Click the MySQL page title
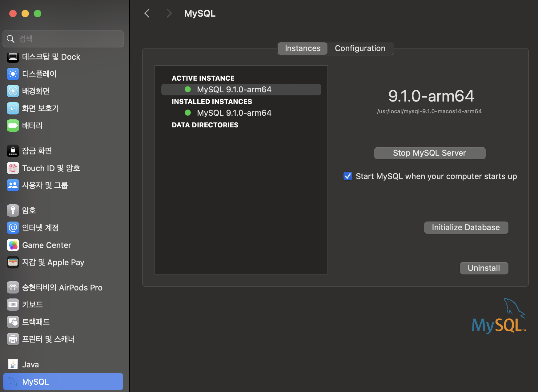The height and width of the screenshot is (392, 538). pyautogui.click(x=200, y=14)
